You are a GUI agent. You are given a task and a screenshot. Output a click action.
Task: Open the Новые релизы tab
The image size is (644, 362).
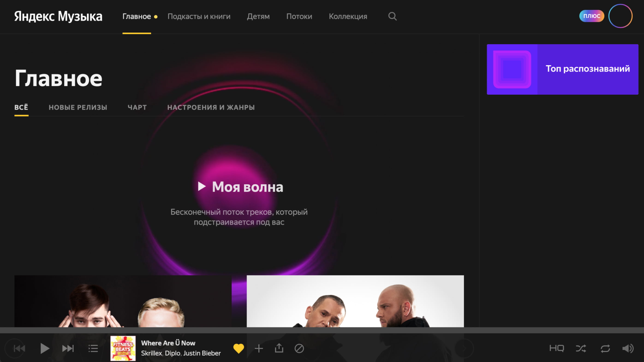78,107
